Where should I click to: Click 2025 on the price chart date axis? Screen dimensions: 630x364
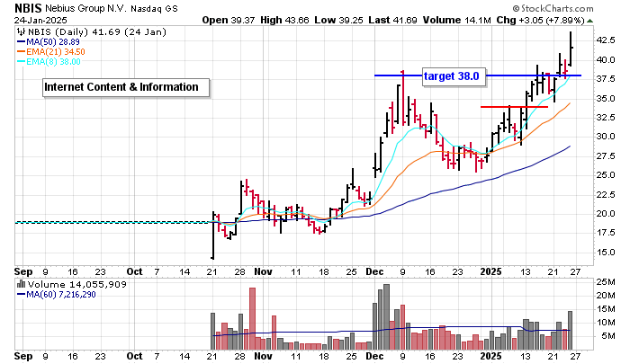491,271
